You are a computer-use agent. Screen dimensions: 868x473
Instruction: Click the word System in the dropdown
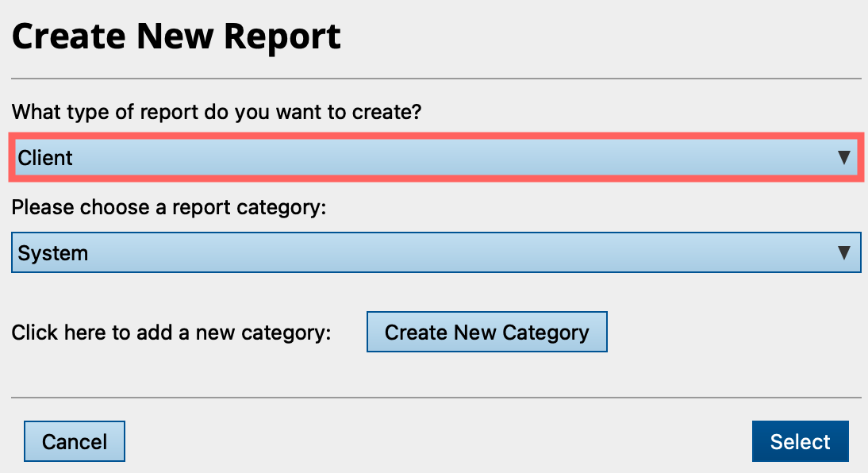tap(53, 253)
